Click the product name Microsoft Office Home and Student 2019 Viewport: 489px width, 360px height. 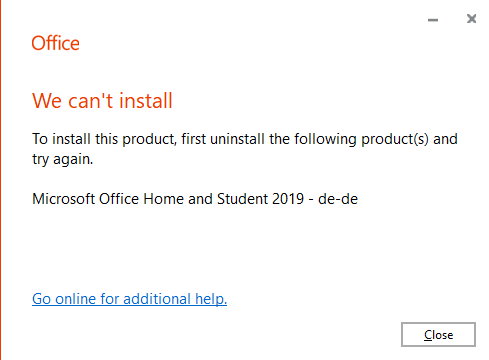pyautogui.click(x=168, y=199)
